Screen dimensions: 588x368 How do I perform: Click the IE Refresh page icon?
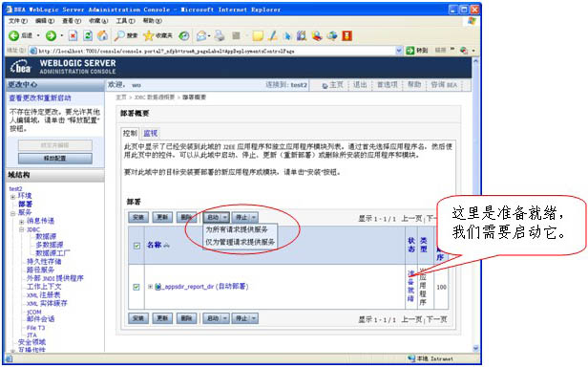point(88,35)
